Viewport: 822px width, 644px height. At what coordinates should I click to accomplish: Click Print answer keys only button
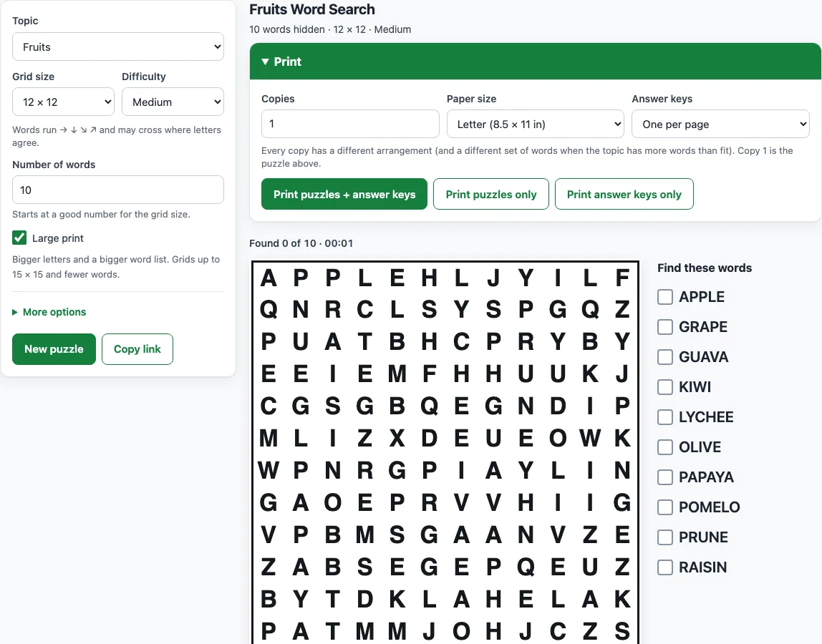[624, 195]
